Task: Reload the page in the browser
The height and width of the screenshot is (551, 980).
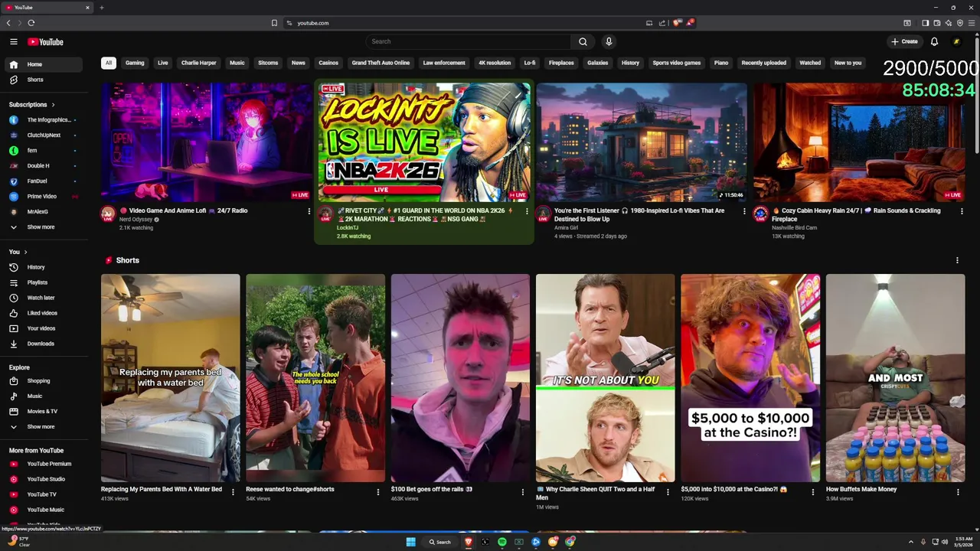Action: pos(31,23)
